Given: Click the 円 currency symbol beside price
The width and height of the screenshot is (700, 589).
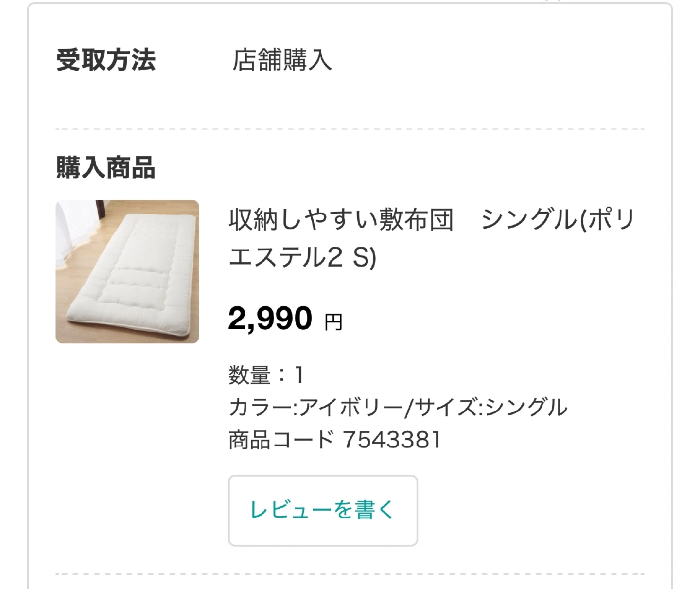Looking at the screenshot, I should 333,322.
